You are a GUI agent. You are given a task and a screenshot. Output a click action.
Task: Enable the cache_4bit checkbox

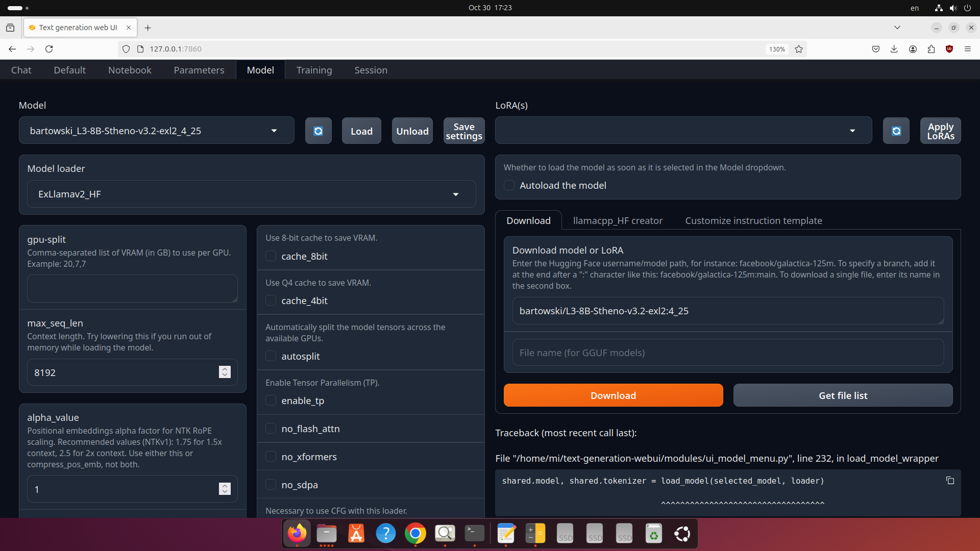point(271,300)
